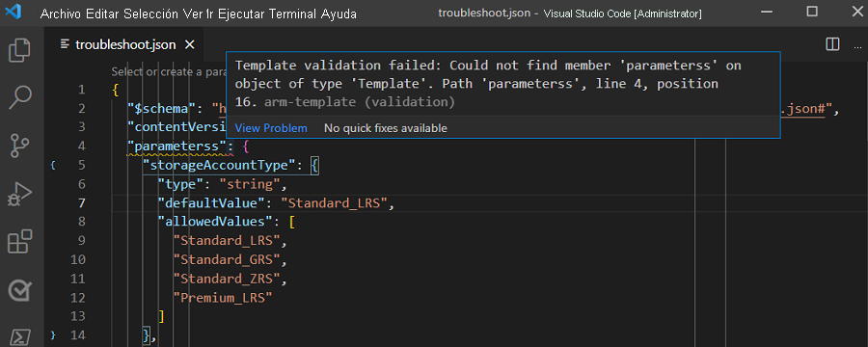Close the troubleshoot.json tab
Image resolution: width=868 pixels, height=347 pixels.
point(190,45)
